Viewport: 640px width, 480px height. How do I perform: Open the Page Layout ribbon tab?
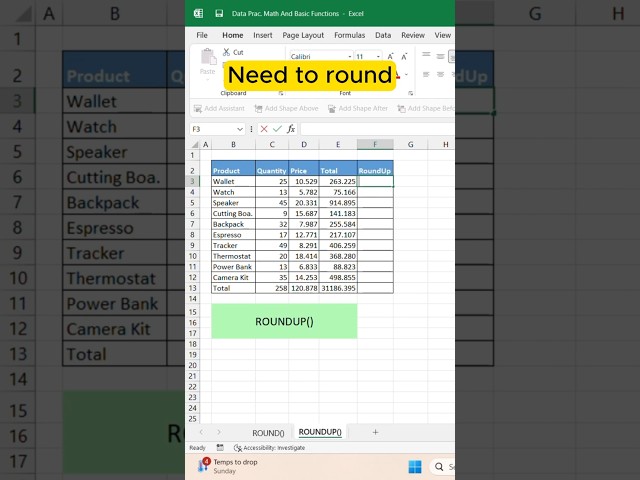(x=303, y=35)
